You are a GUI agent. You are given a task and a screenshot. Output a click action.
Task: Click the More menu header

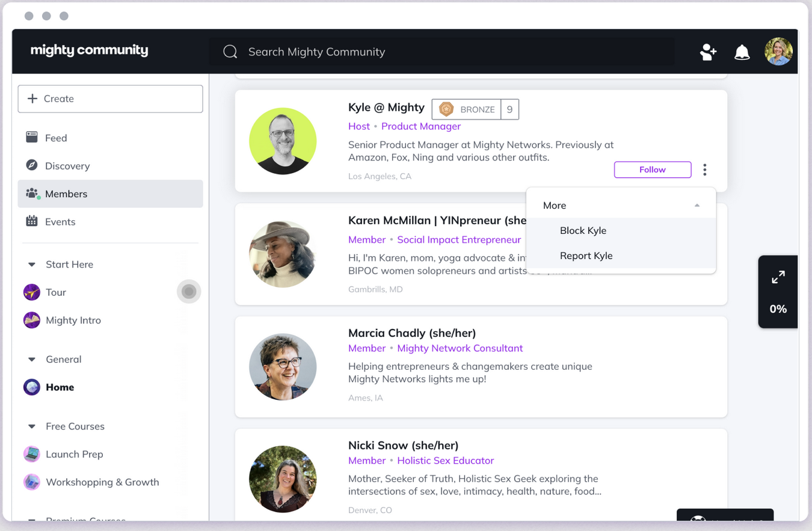pyautogui.click(x=621, y=205)
